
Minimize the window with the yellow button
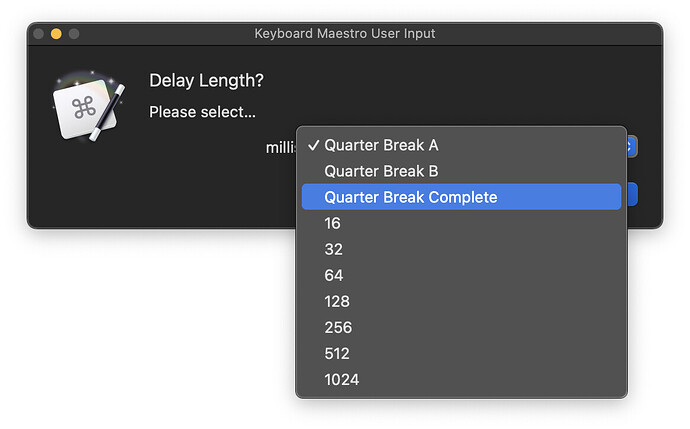pyautogui.click(x=56, y=34)
